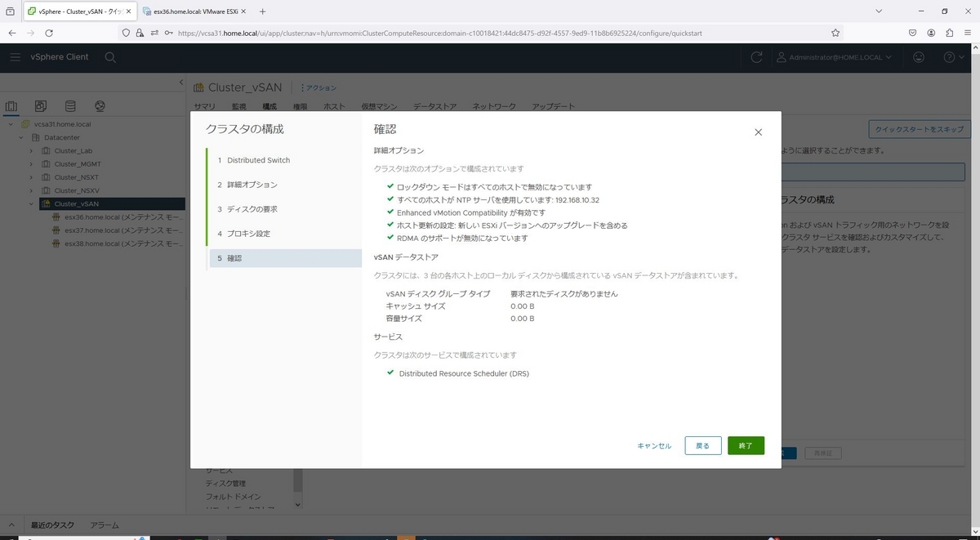980x540 pixels.
Task: Open the データストア tab
Action: coord(435,106)
